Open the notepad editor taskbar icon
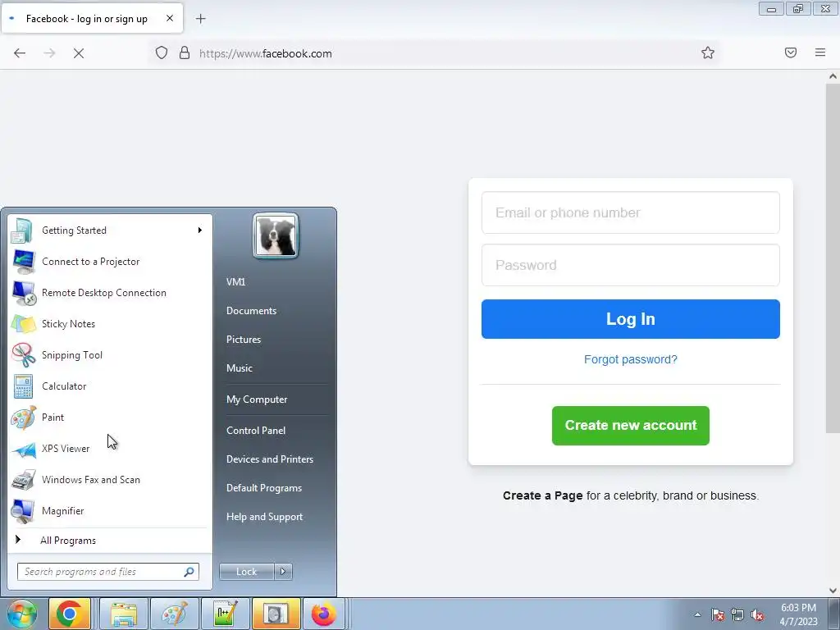 tap(225, 614)
